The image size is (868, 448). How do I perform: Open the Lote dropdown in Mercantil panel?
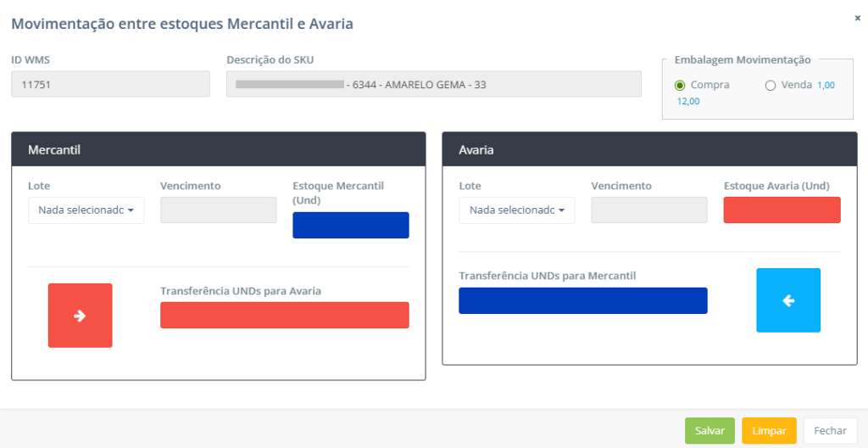86,210
